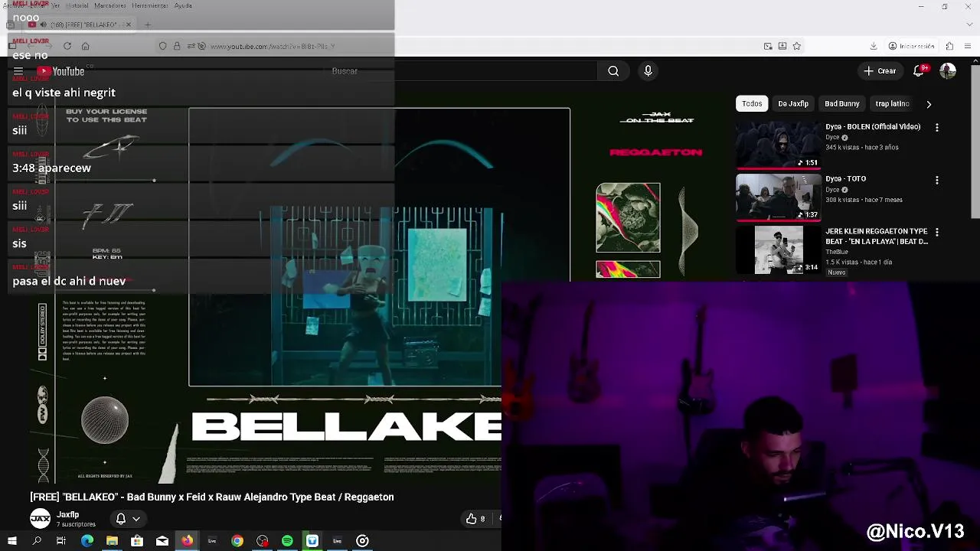Open Firefox extensions puzzle icon
Image resolution: width=980 pixels, height=551 pixels.
[x=949, y=46]
